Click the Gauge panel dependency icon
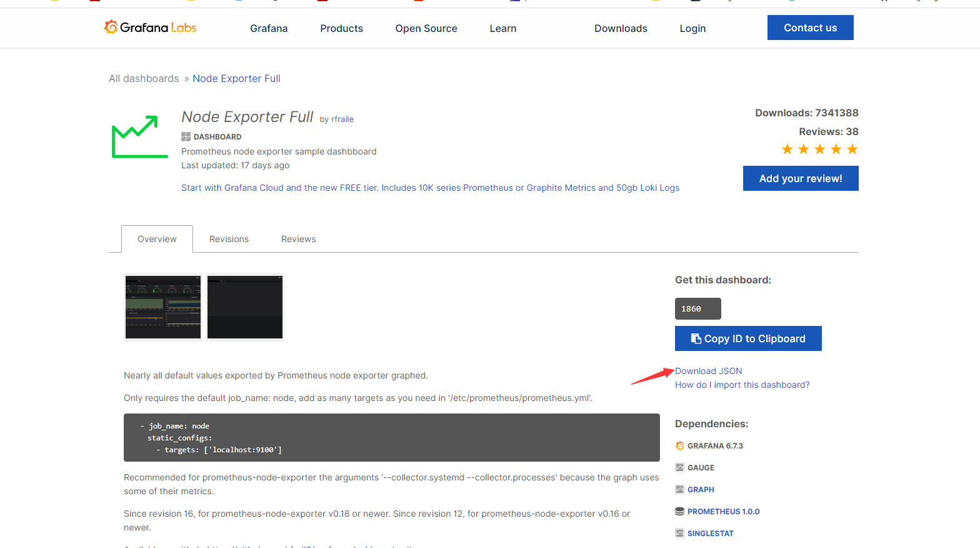 tap(679, 468)
